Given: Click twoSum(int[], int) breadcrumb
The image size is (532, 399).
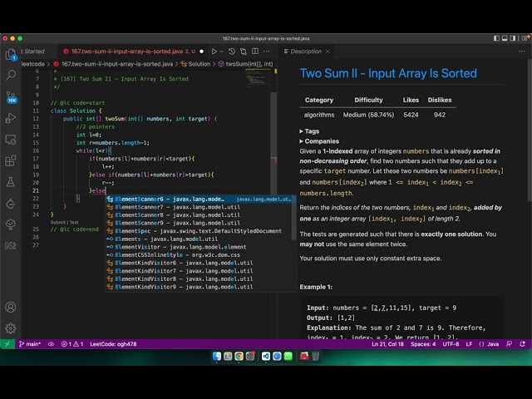Looking at the screenshot, I should [249, 64].
